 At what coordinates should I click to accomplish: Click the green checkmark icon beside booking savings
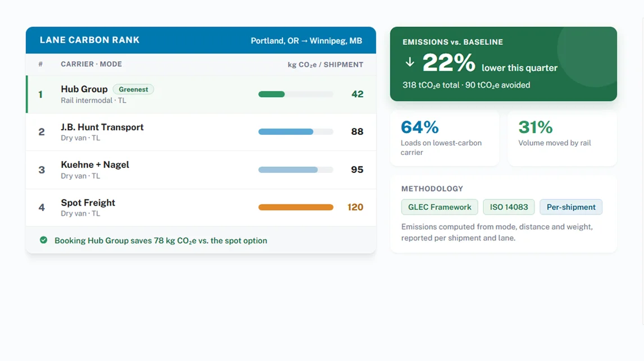pyautogui.click(x=44, y=240)
